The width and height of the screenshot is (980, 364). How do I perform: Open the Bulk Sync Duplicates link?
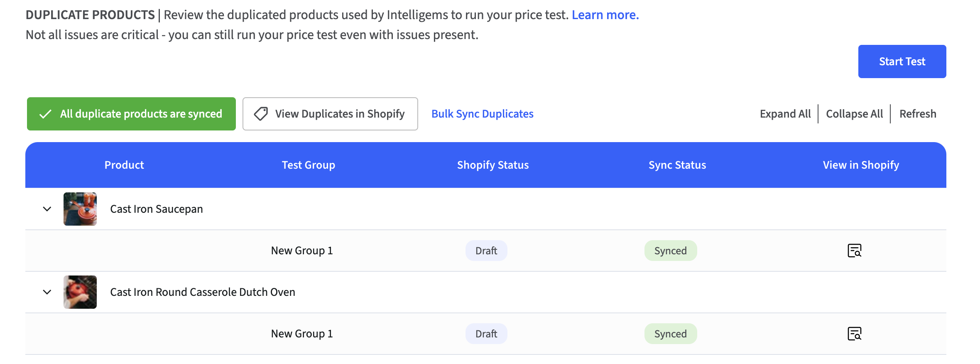coord(482,114)
